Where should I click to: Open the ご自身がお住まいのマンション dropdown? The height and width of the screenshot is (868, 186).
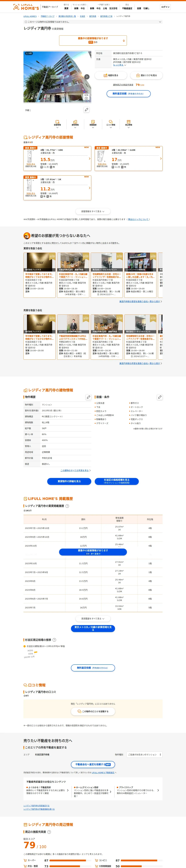144,754
